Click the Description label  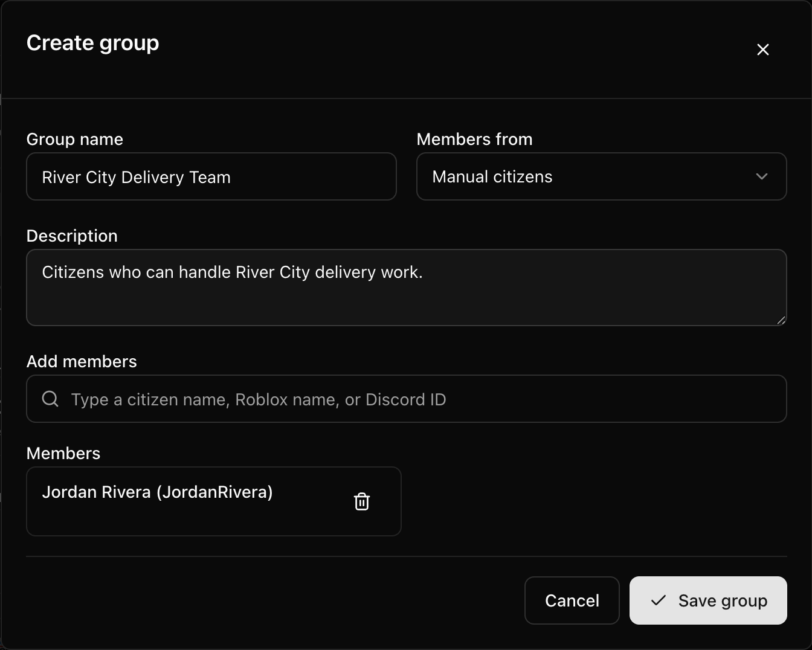tap(72, 236)
